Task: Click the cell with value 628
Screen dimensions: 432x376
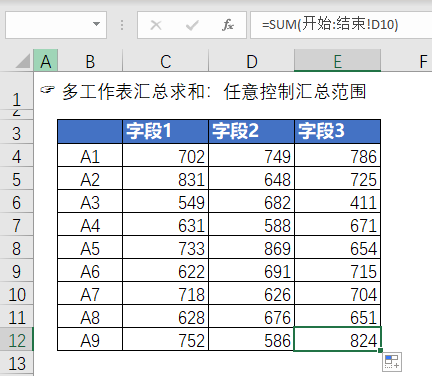Action: pyautogui.click(x=165, y=316)
